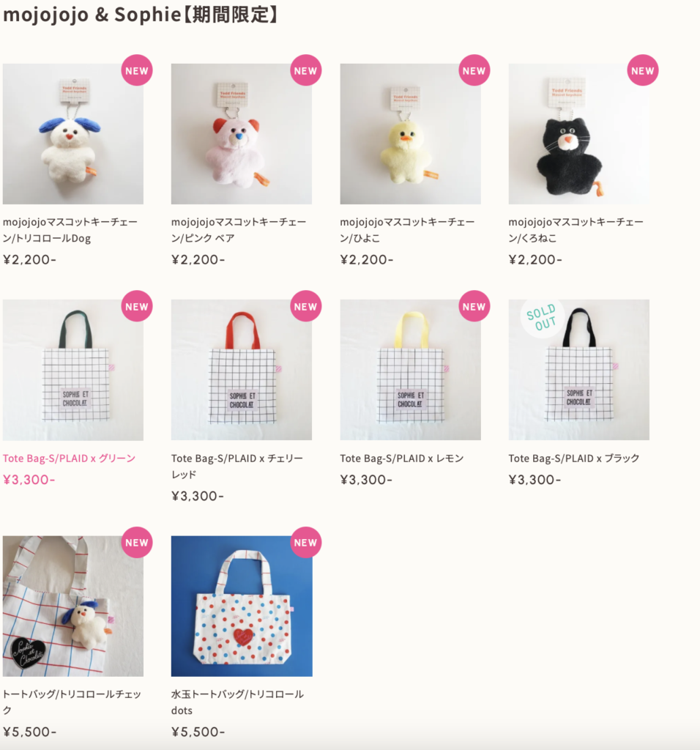Click the くろねこ keychain product title
The width and height of the screenshot is (700, 750).
[576, 230]
